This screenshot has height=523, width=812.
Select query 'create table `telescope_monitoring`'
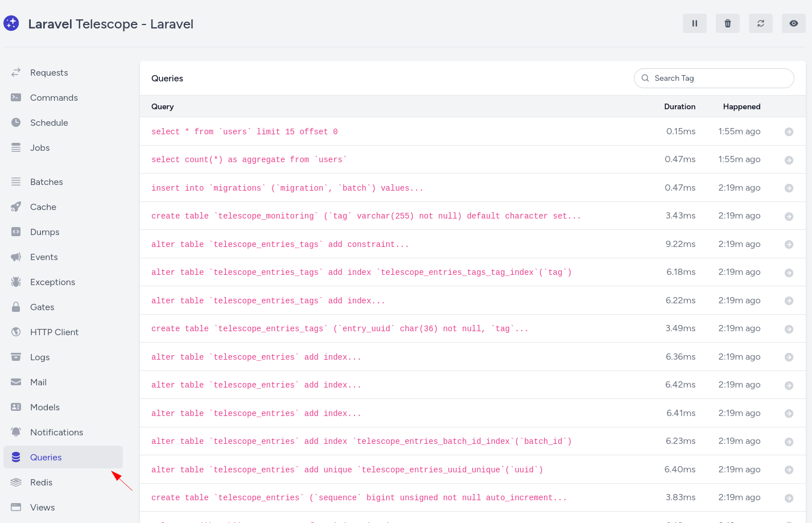(366, 216)
